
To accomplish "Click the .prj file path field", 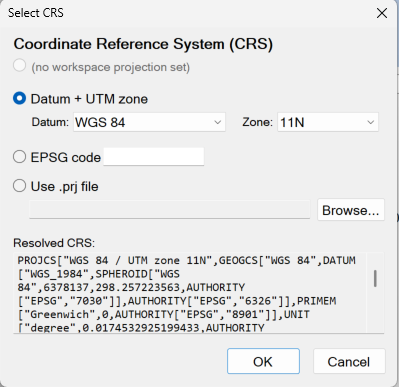I will [x=170, y=210].
